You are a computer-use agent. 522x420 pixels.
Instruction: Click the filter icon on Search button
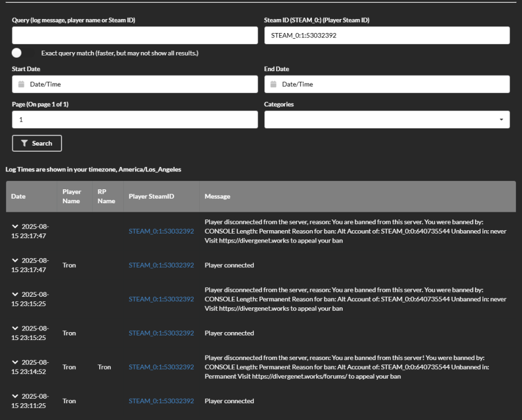pos(24,143)
